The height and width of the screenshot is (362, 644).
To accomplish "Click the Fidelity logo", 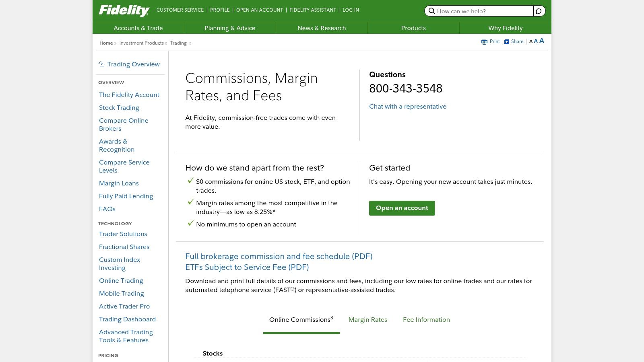I will pyautogui.click(x=124, y=10).
